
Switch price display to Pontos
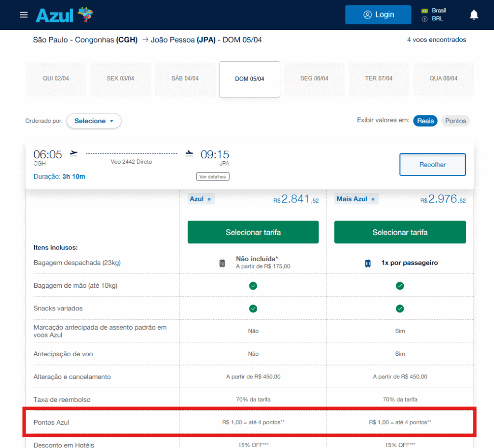455,121
